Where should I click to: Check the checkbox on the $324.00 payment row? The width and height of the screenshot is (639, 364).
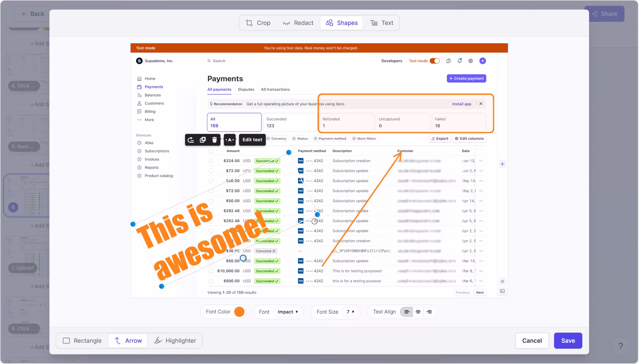coord(211,161)
